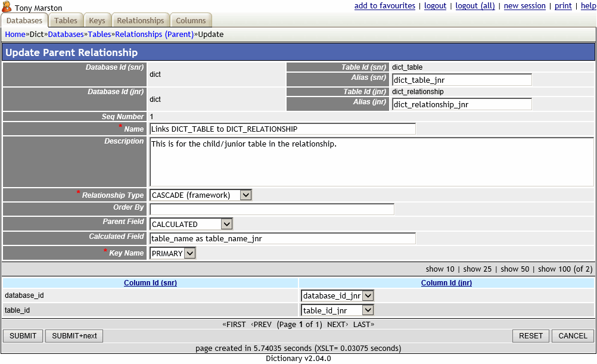The image size is (597, 364).
Task: Click the CANCEL button
Action: click(x=571, y=335)
